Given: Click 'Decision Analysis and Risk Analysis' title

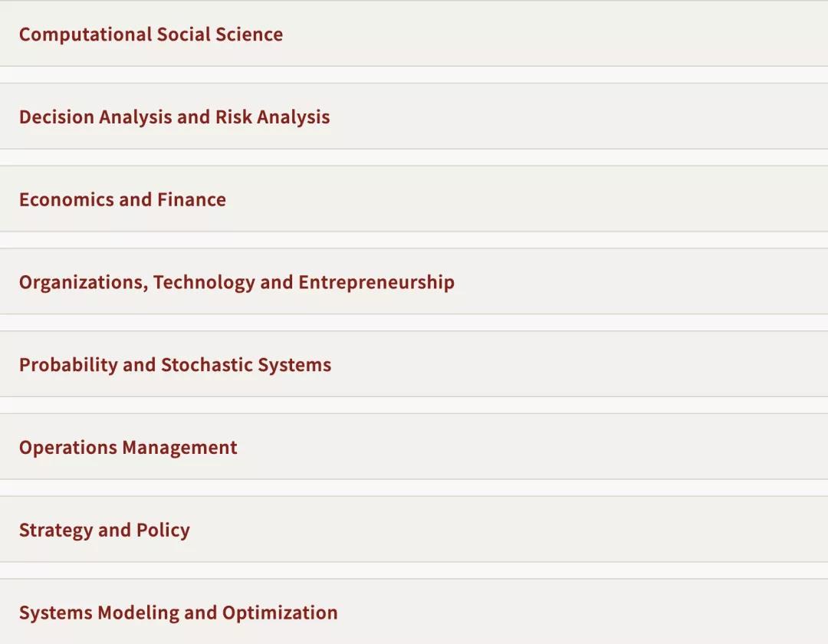Looking at the screenshot, I should pos(175,117).
